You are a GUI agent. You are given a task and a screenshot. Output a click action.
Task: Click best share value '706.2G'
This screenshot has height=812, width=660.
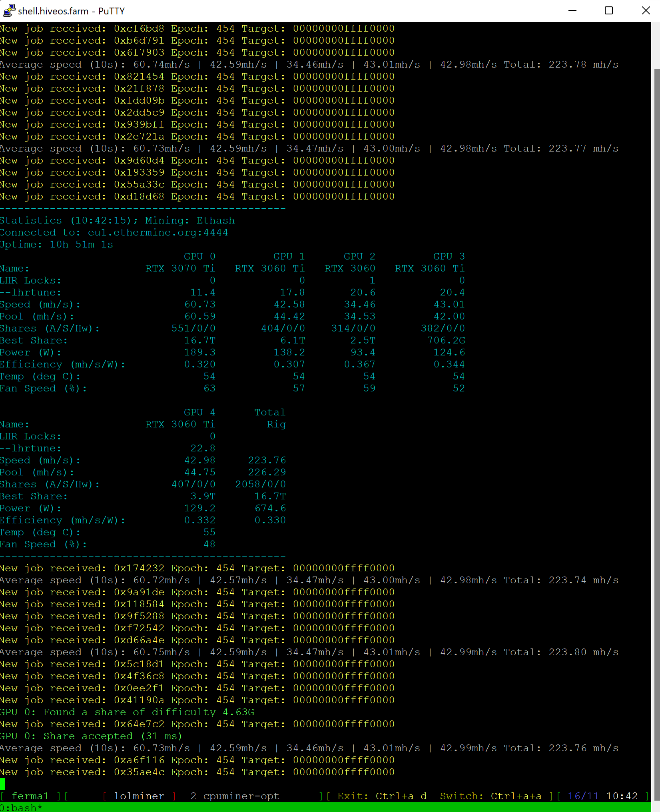446,340
